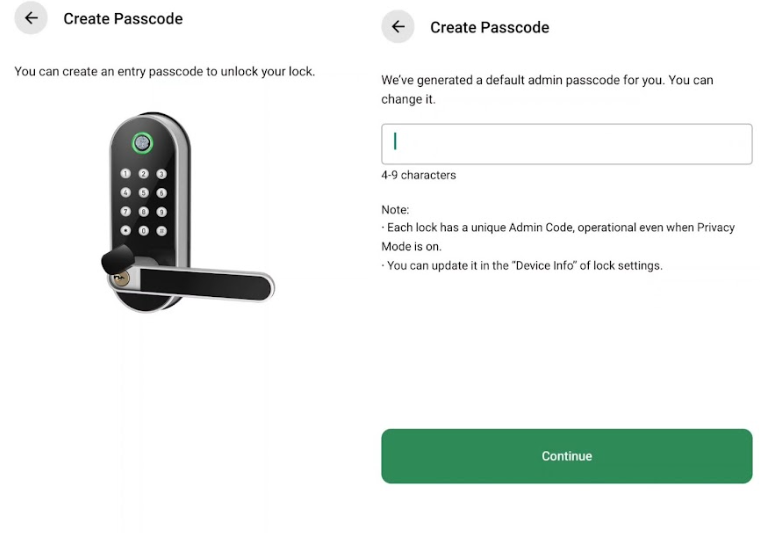Click the 'Each lock has a unique Admin Code' note
Screen dimensions: 761x533
coord(558,237)
